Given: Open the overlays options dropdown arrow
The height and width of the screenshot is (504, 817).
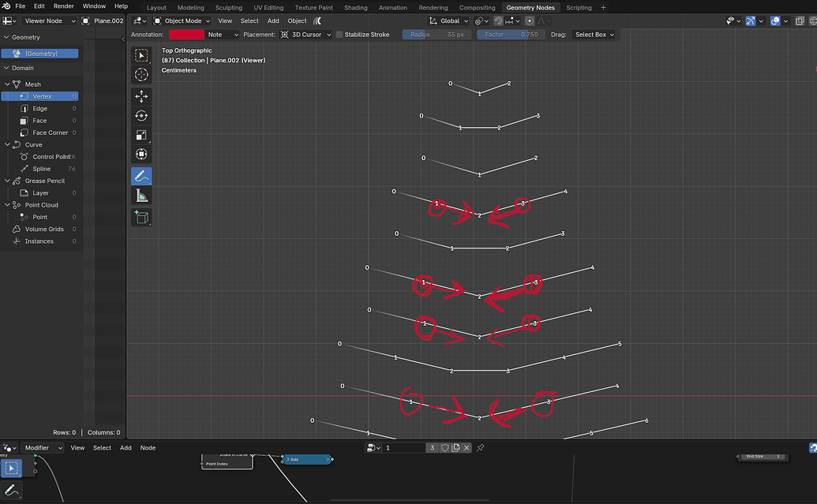Looking at the screenshot, I should (x=785, y=21).
